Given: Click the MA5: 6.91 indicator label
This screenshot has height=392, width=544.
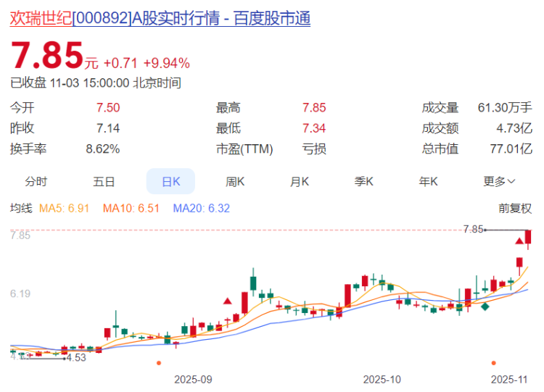Looking at the screenshot, I should click(64, 208).
